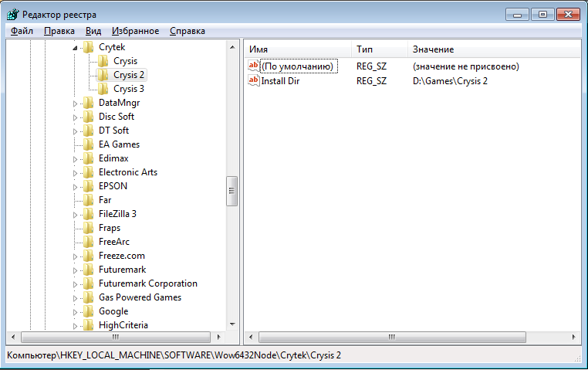Collapse the Crytek registry key
Screen dimensions: 588x370
click(x=75, y=48)
